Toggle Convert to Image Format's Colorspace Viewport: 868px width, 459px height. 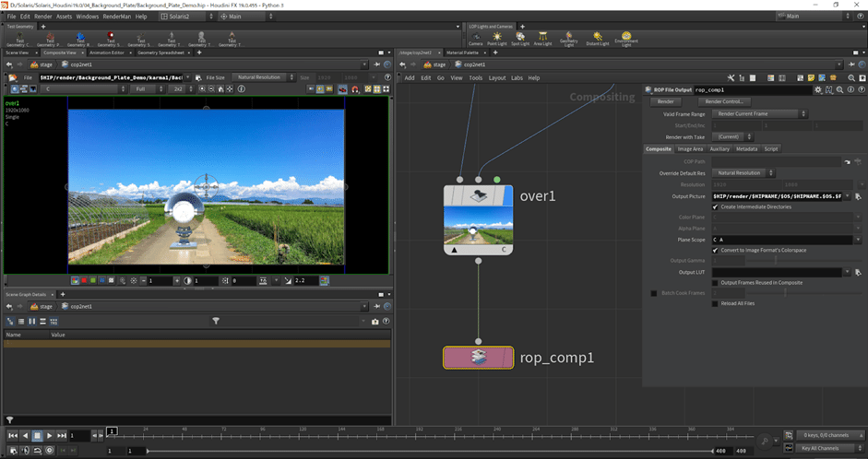pos(715,251)
